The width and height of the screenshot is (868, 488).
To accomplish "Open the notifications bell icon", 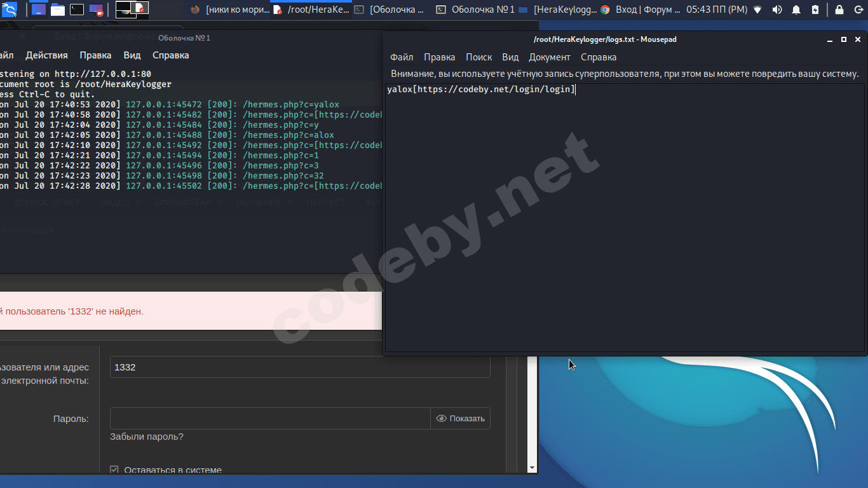I will 796,10.
